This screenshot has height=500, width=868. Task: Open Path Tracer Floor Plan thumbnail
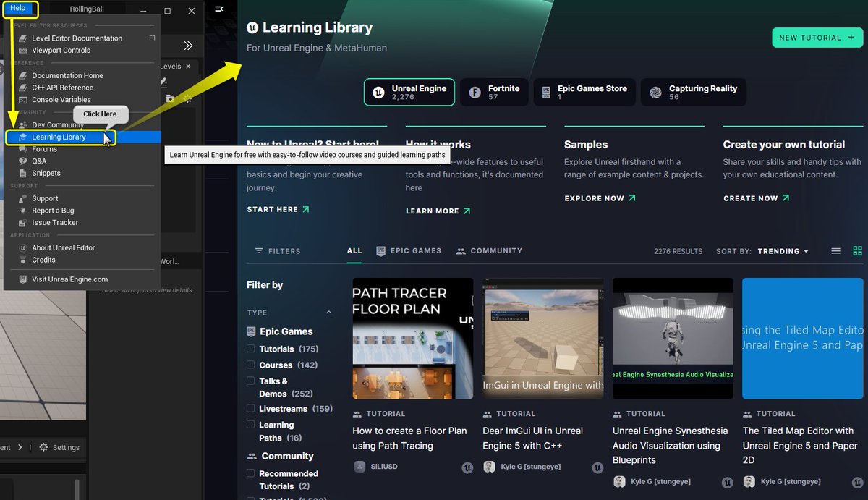(x=413, y=338)
